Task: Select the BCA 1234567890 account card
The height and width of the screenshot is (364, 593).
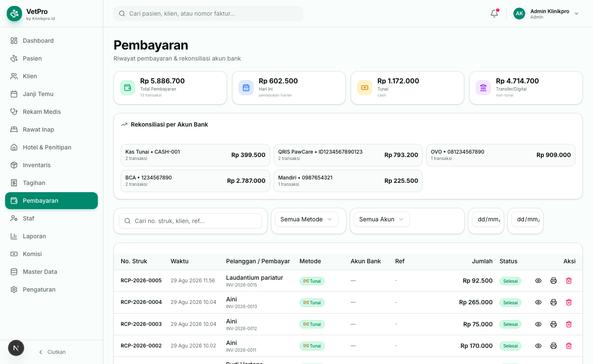Action: 195,181
